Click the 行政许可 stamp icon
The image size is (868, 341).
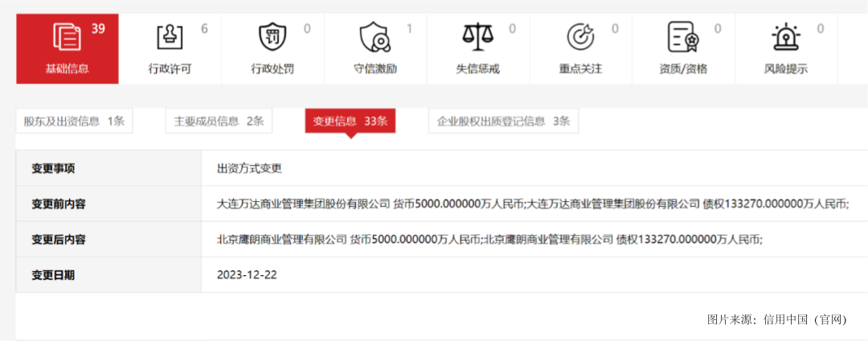point(169,37)
